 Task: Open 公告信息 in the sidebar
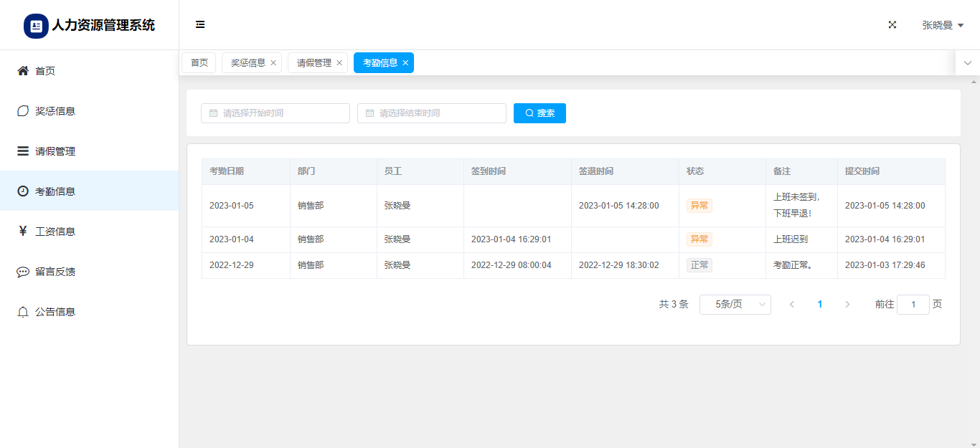coord(55,312)
